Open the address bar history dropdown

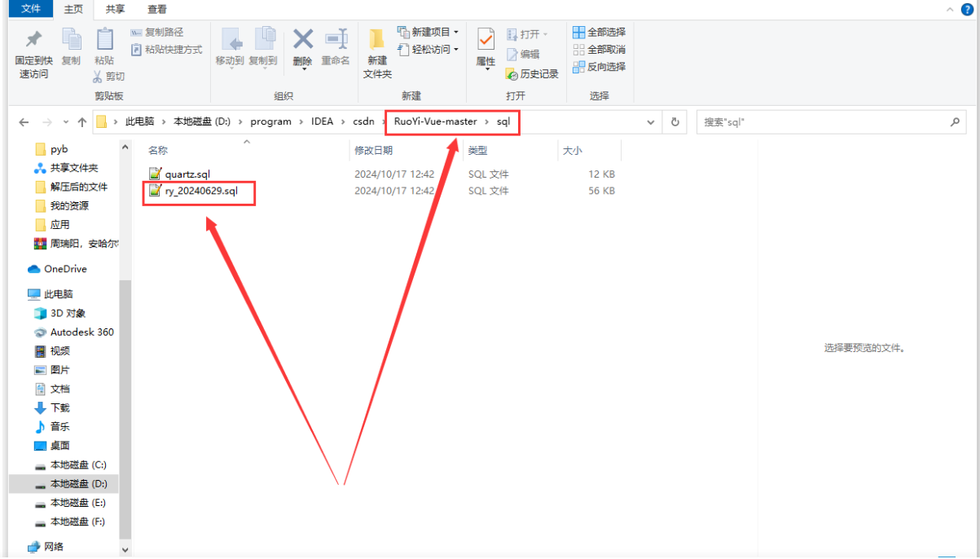pos(651,122)
